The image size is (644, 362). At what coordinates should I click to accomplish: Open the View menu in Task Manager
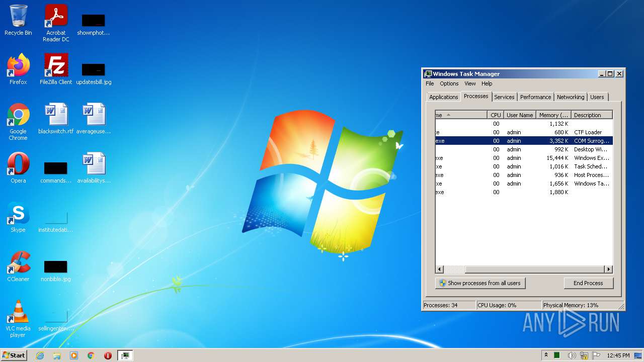(x=470, y=83)
